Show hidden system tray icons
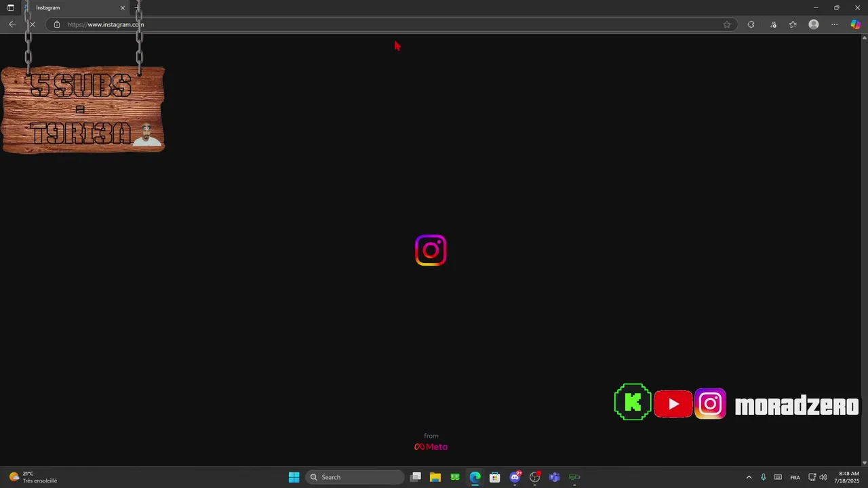The width and height of the screenshot is (868, 488). tap(749, 477)
